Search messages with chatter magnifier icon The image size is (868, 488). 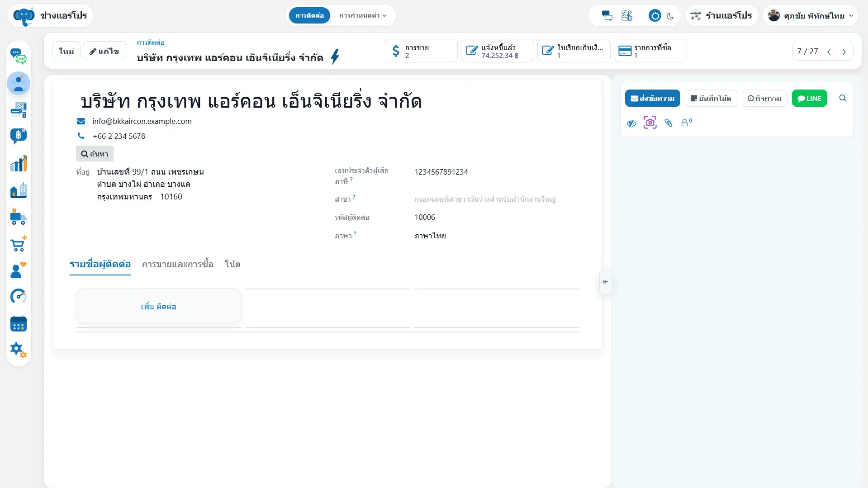click(843, 98)
